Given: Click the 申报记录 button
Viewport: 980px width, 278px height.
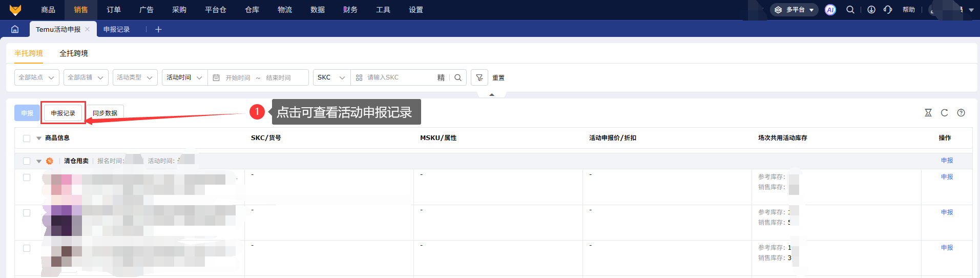Looking at the screenshot, I should (x=63, y=113).
